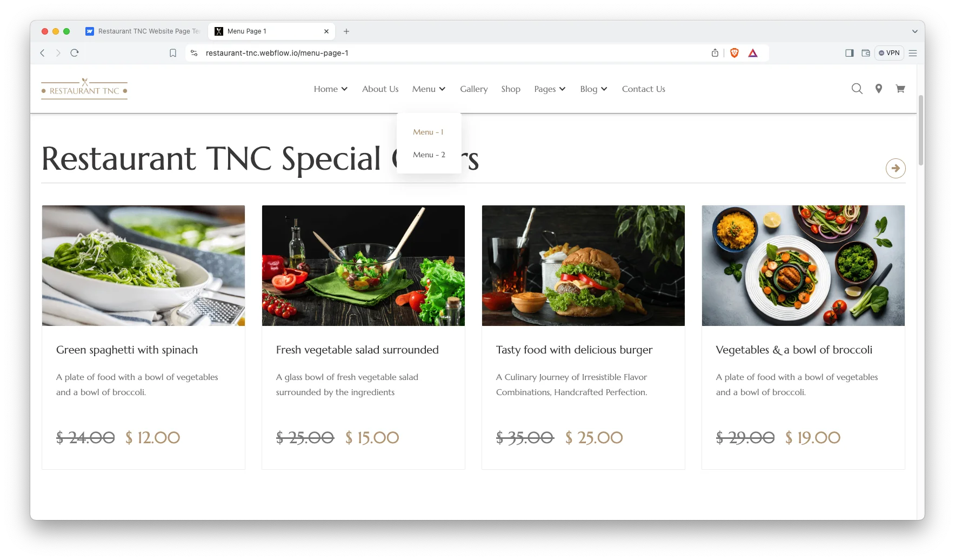Click the next arrow circle button
Viewport: 955px width, 560px height.
[896, 168]
